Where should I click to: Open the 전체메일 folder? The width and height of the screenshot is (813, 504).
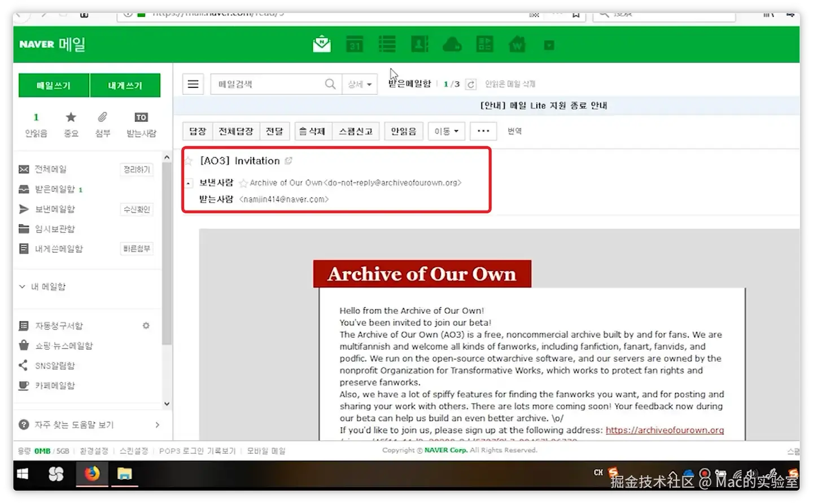coord(51,169)
